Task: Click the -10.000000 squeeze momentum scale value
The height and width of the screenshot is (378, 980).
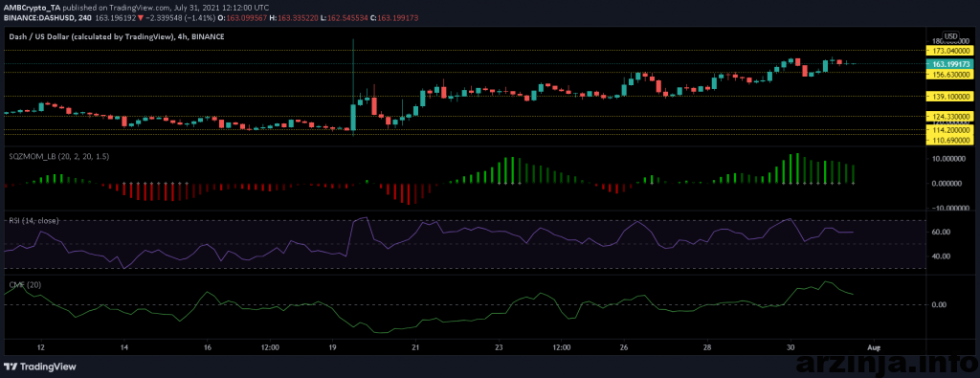Action: (949, 208)
